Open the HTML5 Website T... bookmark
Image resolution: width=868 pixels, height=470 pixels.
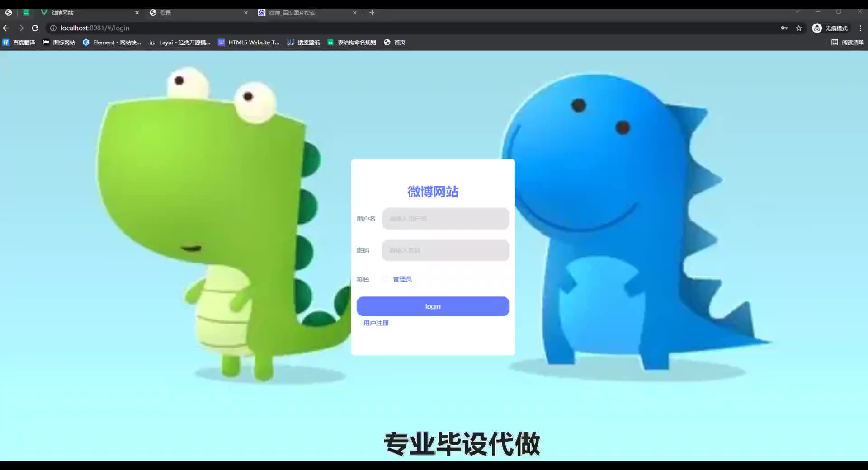(249, 42)
